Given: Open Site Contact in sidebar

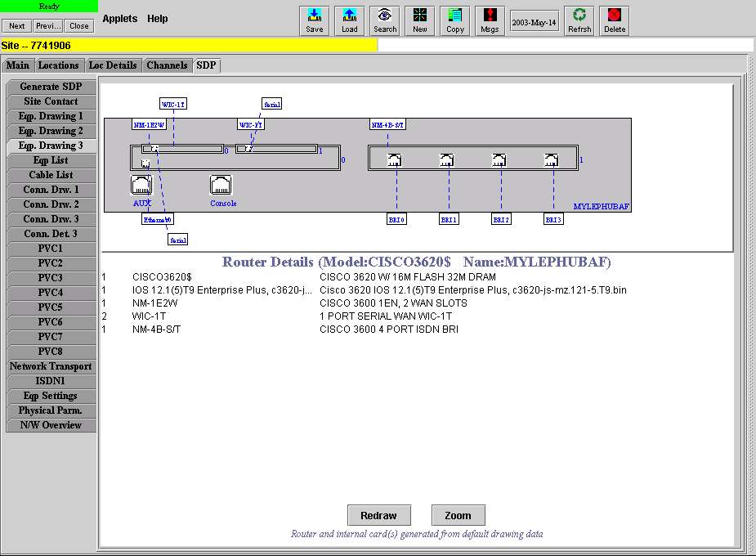Looking at the screenshot, I should [x=51, y=101].
